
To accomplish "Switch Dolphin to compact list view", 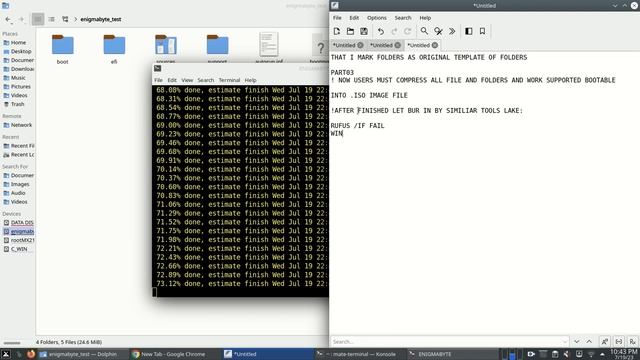I will 51,19.
